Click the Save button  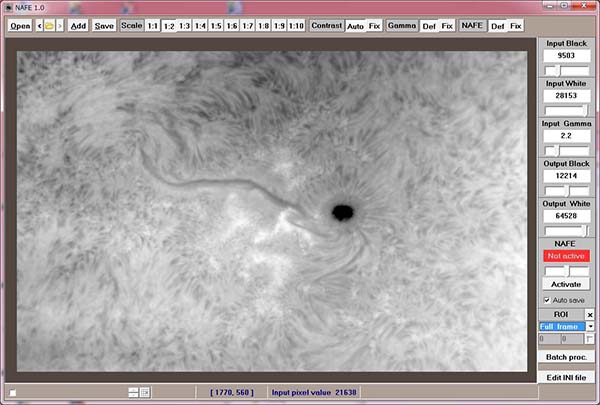[104, 26]
